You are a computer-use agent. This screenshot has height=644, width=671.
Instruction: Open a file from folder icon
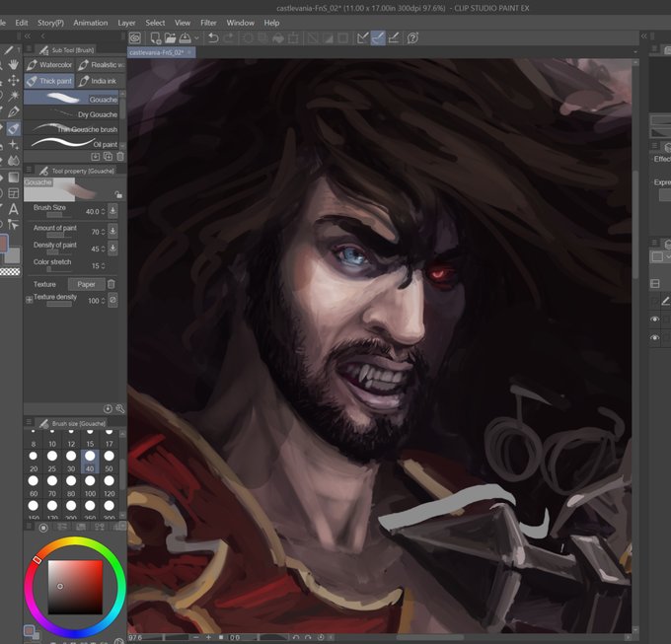171,38
